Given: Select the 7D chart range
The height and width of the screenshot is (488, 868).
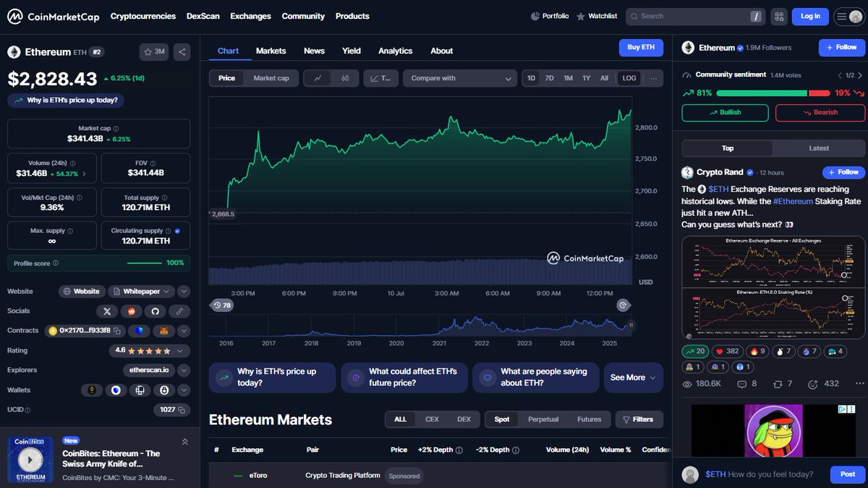Looking at the screenshot, I should (x=549, y=78).
